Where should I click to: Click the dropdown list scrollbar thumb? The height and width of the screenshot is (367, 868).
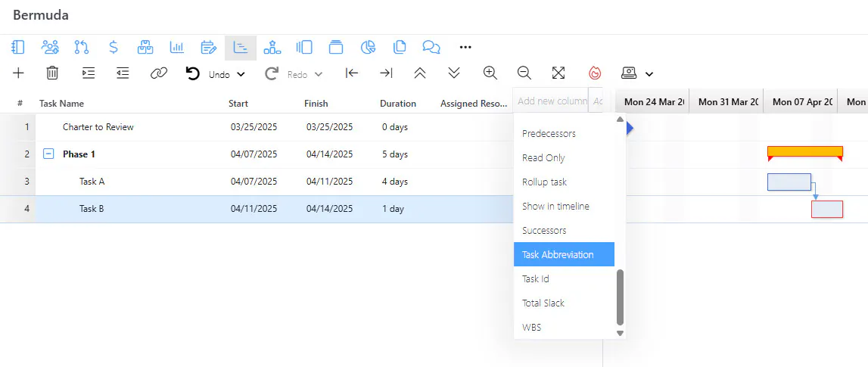[620, 297]
